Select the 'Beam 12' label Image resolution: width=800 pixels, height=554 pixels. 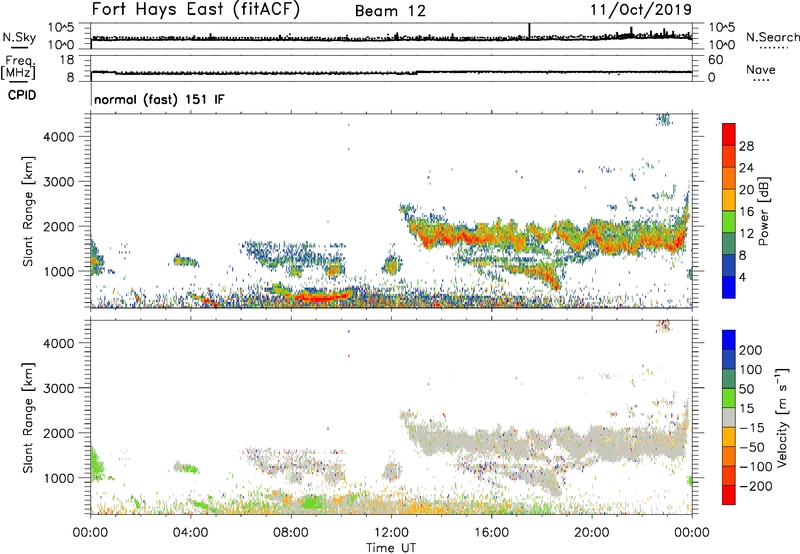[x=390, y=11]
